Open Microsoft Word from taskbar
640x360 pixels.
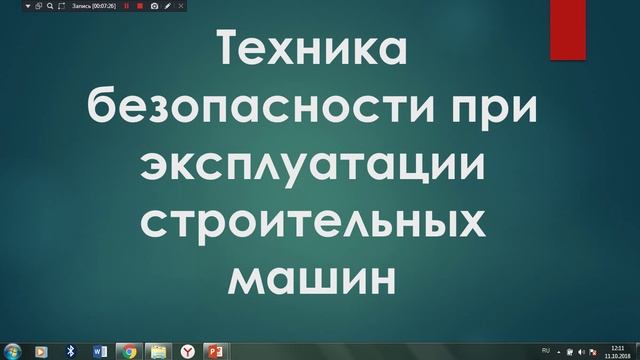(x=100, y=351)
